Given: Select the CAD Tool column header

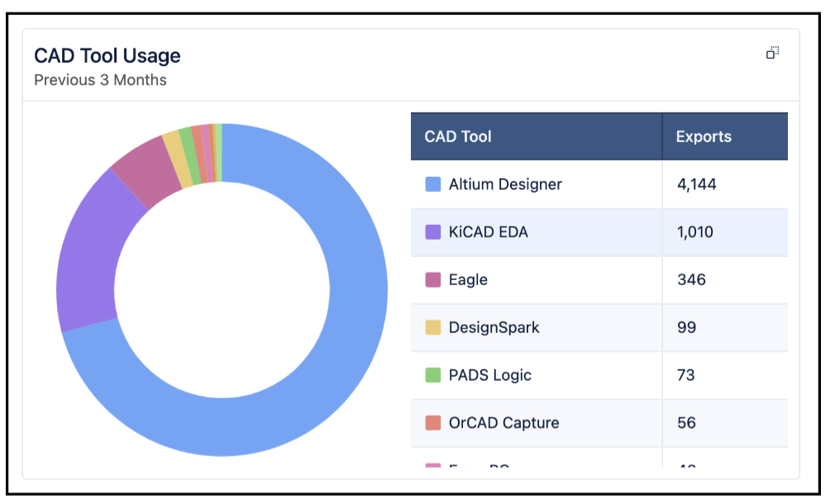Looking at the screenshot, I should click(x=537, y=136).
